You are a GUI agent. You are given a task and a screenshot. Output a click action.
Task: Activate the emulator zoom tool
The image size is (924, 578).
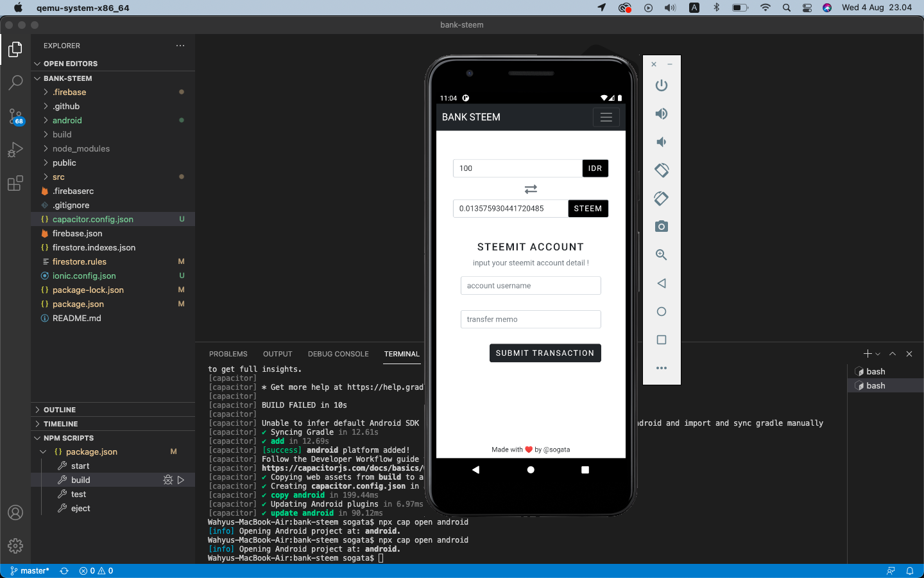point(662,255)
